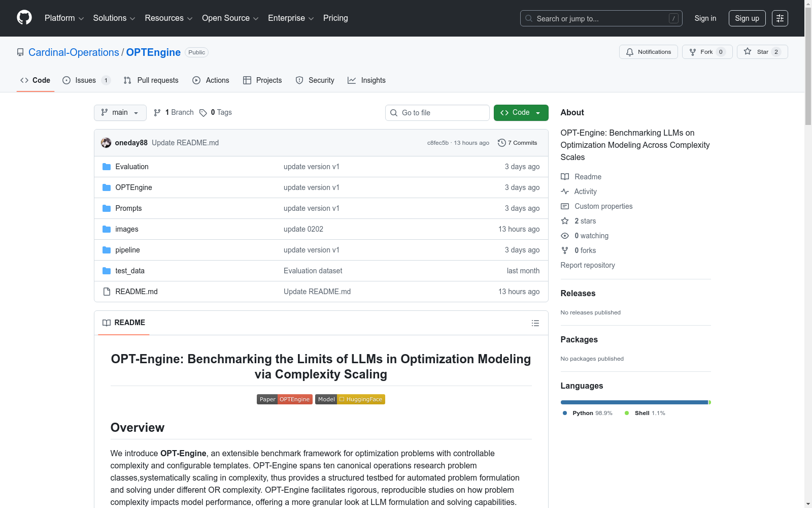Click the pipeline folder icon
Viewport: 812px width, 508px height.
point(107,250)
